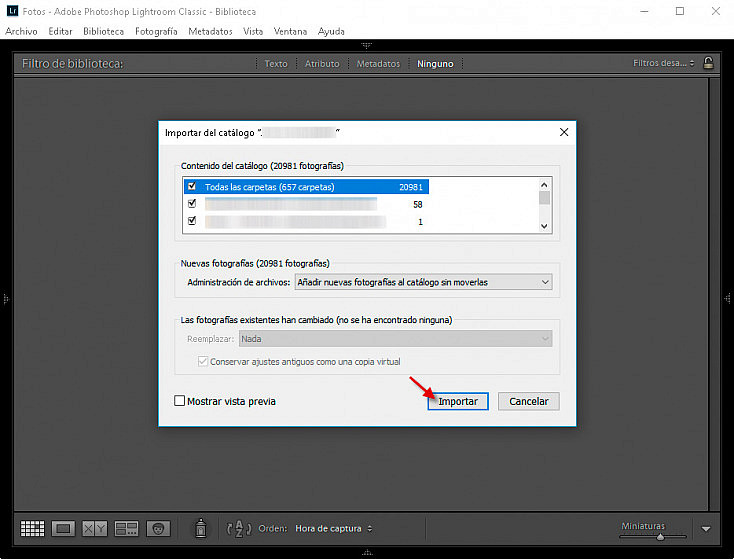Select Atributo library filter
Image resolution: width=734 pixels, height=559 pixels.
322,64
